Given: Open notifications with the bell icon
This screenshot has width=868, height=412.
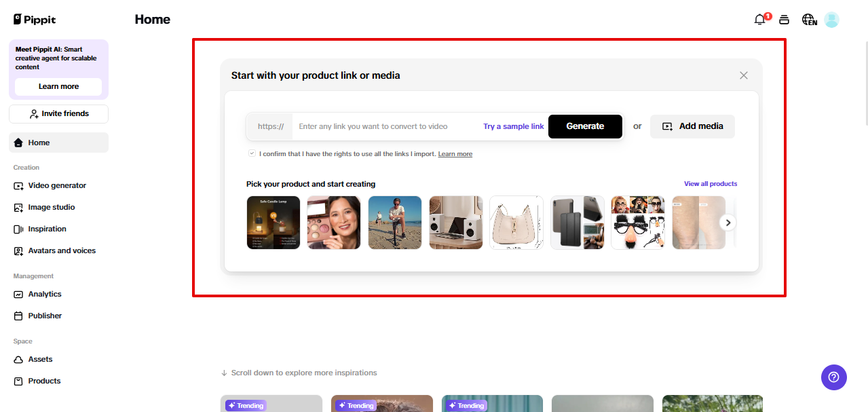Looking at the screenshot, I should pos(759,20).
